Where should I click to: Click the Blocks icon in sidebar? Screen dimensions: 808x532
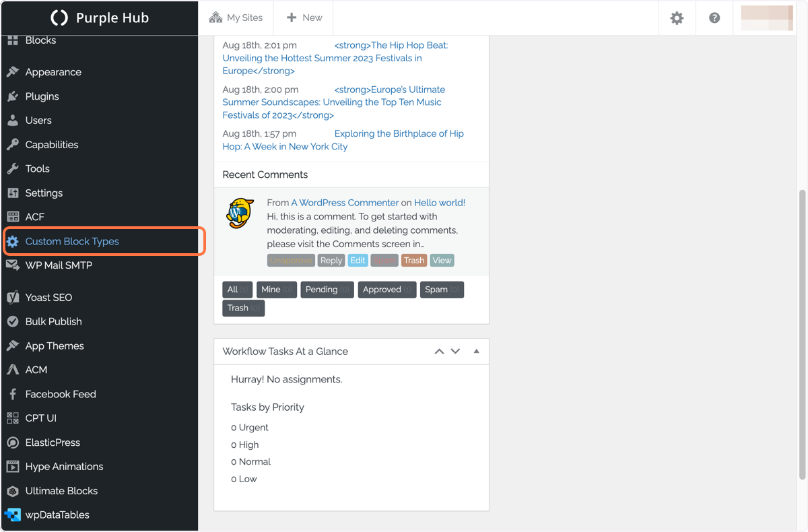pos(13,40)
